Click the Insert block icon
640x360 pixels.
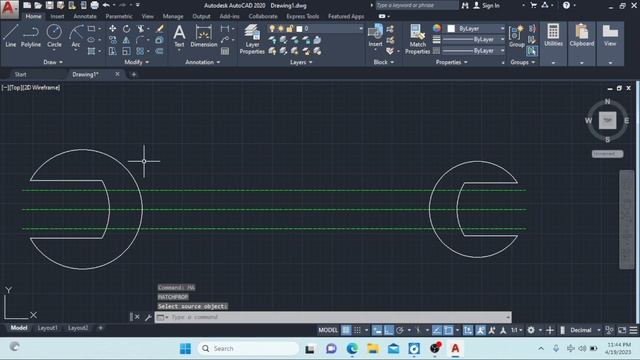[x=375, y=35]
